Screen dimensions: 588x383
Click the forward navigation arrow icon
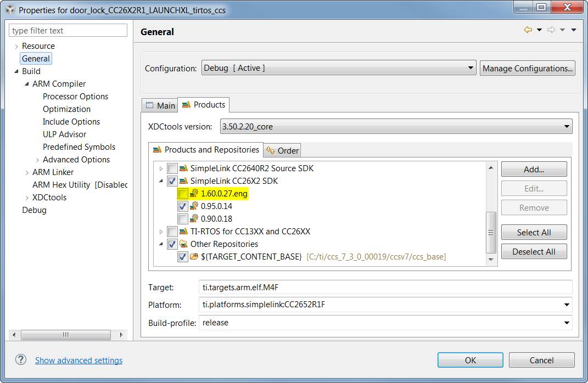[551, 30]
